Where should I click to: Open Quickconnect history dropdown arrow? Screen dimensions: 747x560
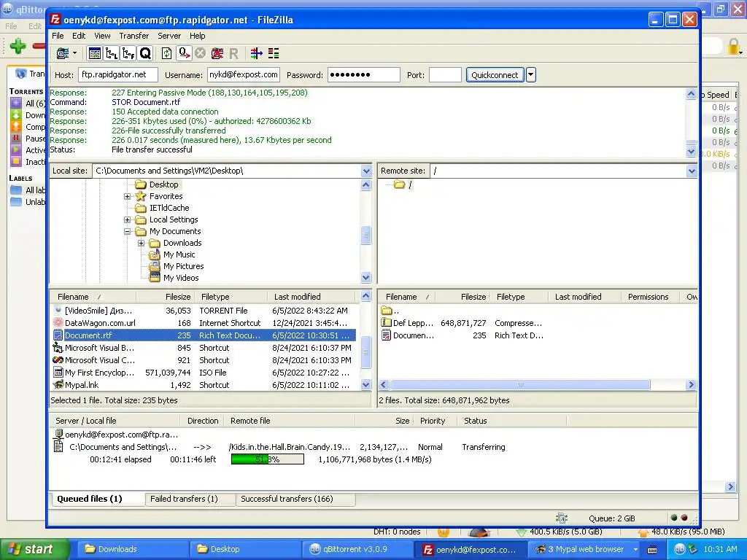(x=531, y=75)
